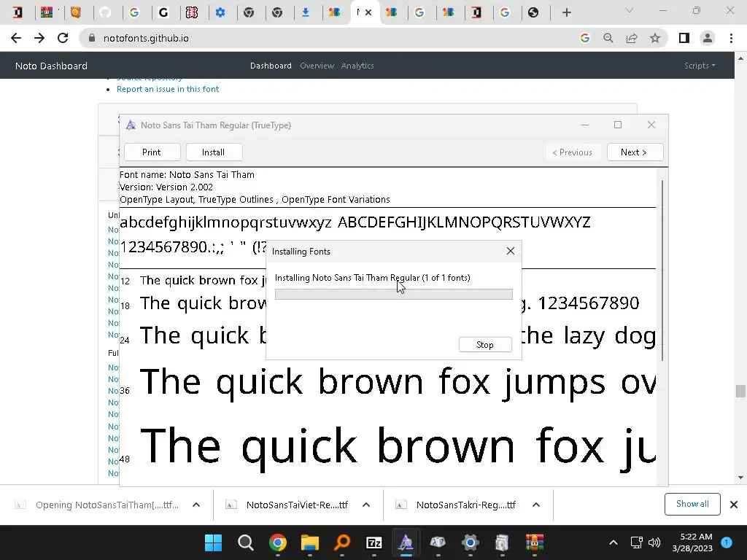Switch to the WinRAR tab

47,12
